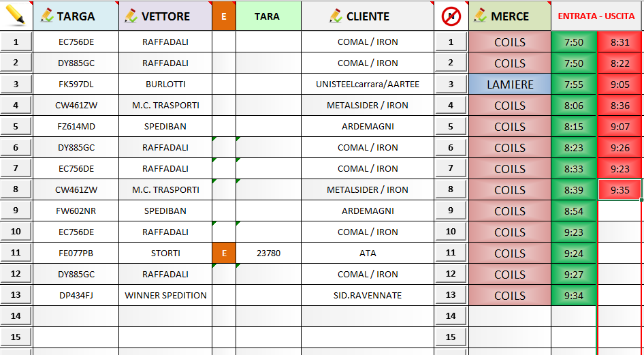Select targa cell FK597DL
644x355 pixels.
point(76,84)
